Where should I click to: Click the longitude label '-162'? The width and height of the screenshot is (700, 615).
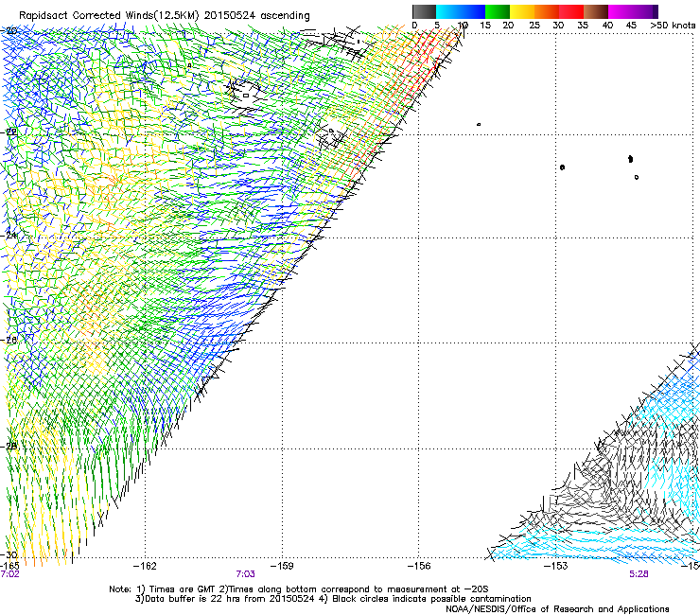pyautogui.click(x=145, y=566)
